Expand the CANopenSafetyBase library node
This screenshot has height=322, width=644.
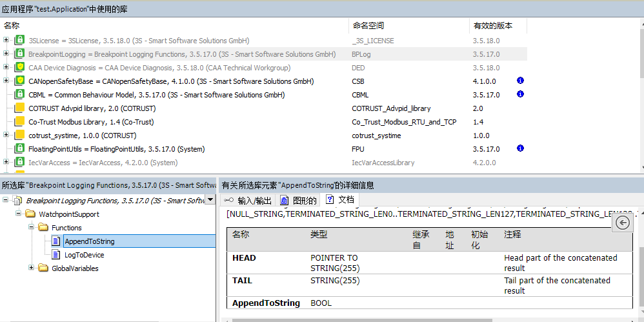(6, 81)
